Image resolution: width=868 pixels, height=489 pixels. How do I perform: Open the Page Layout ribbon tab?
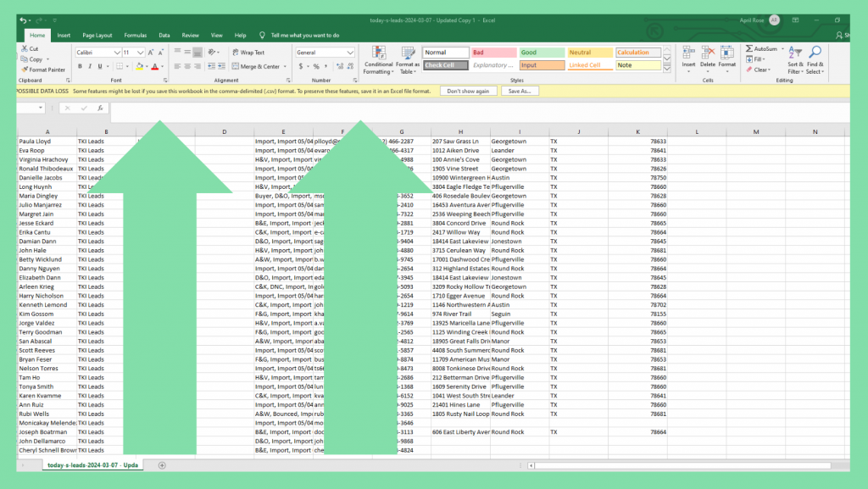(97, 36)
